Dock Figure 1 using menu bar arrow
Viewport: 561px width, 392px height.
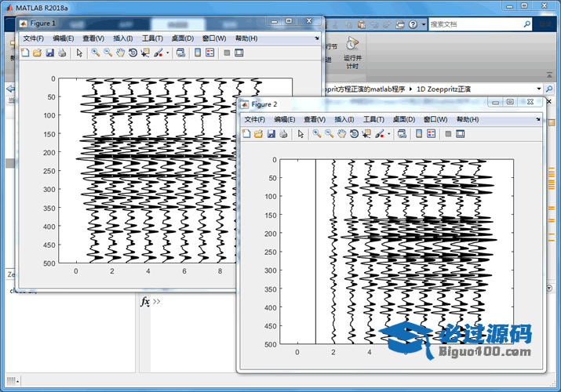point(317,38)
